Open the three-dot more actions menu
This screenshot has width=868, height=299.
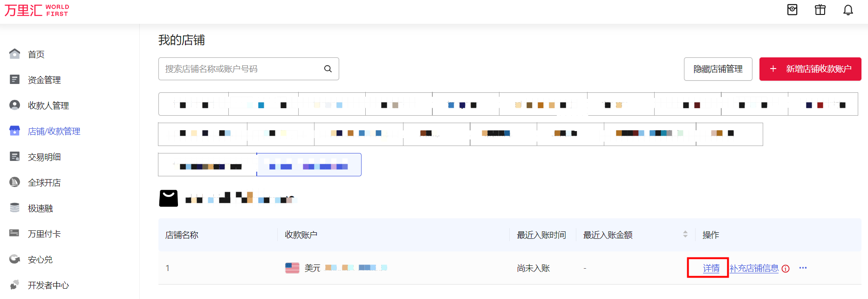click(803, 268)
